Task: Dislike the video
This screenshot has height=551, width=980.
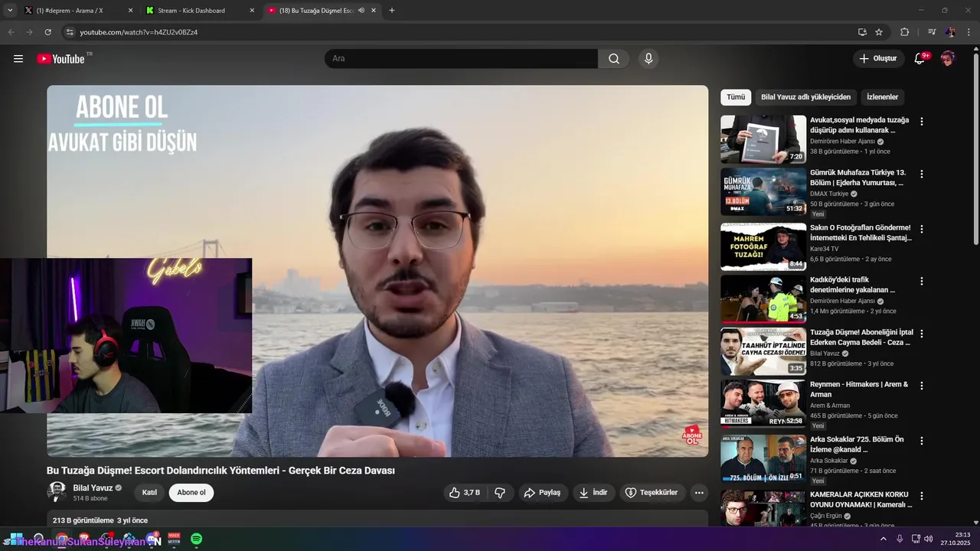Action: point(500,493)
